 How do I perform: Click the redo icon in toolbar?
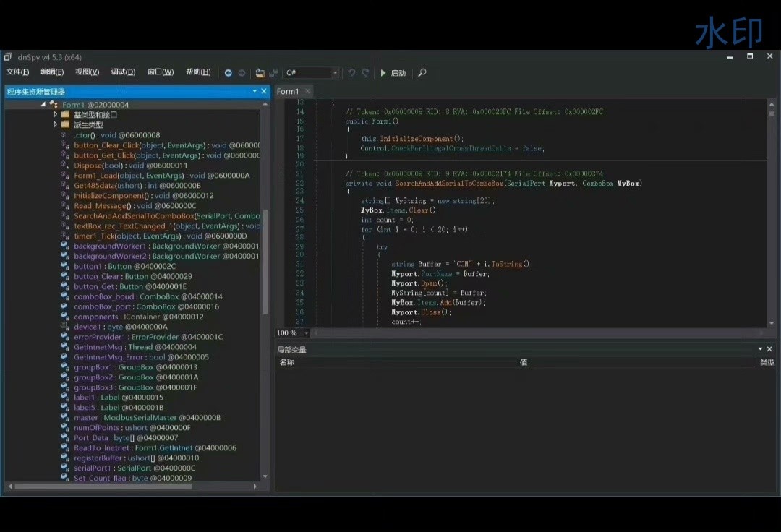tap(365, 73)
